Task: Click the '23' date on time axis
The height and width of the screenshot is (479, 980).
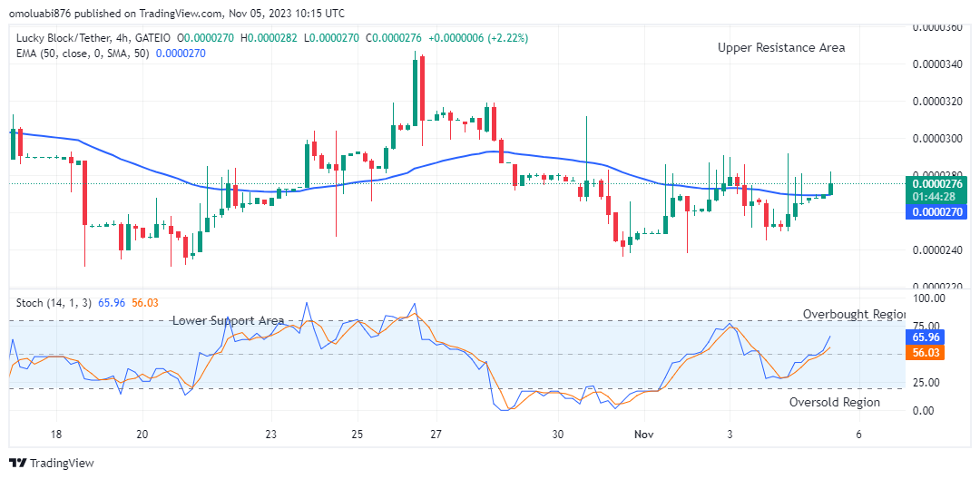Action: point(271,435)
